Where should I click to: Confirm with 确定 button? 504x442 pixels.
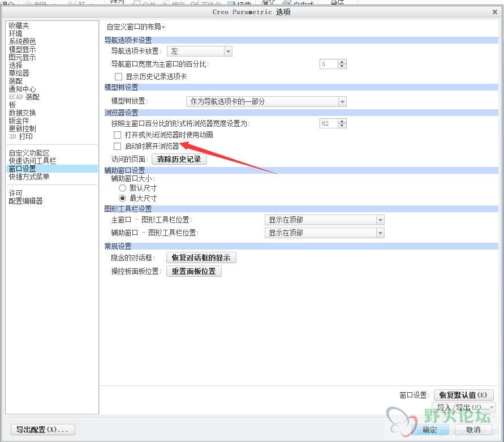(430, 430)
